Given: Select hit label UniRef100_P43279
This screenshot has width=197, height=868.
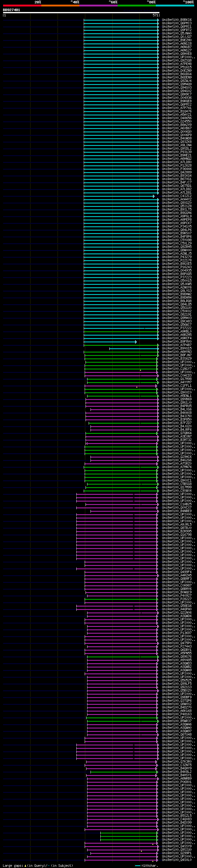Looking at the screenshot, I should pos(177,257).
